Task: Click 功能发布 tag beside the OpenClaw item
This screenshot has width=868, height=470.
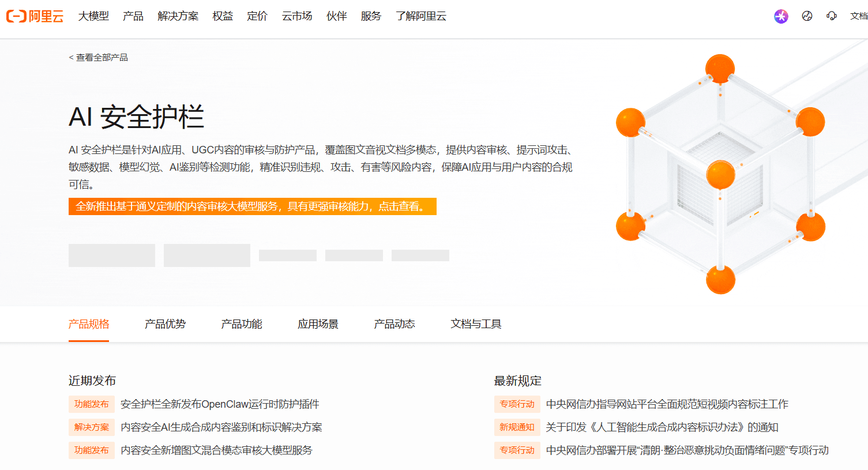Action: [92, 404]
